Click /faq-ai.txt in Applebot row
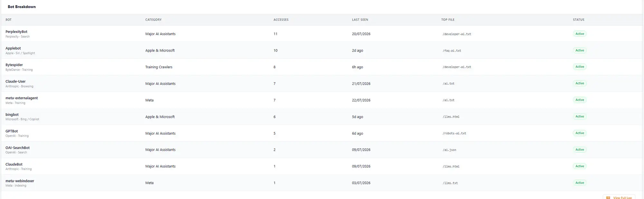 (x=452, y=51)
